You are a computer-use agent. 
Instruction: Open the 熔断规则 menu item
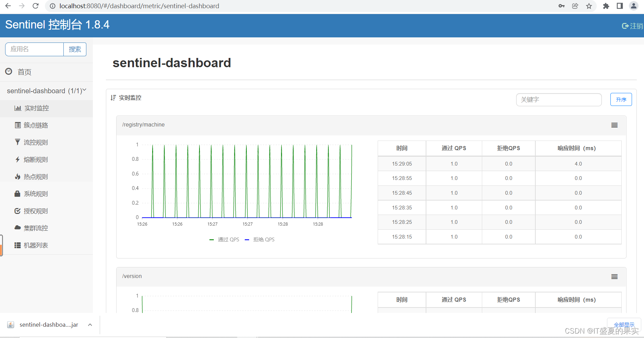46,160
